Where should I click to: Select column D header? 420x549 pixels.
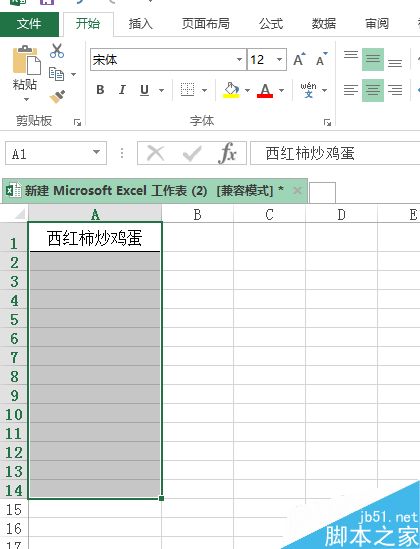(x=341, y=214)
